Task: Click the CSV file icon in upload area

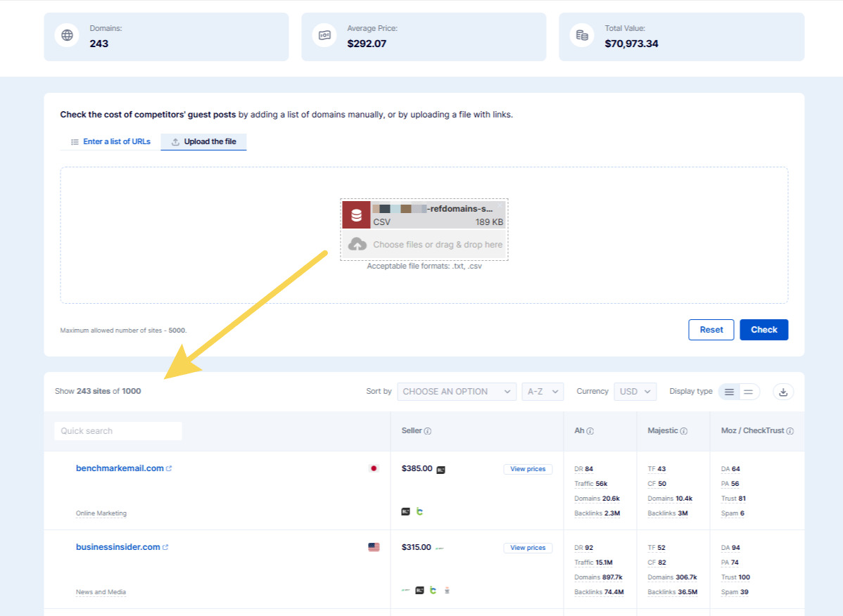Action: (355, 214)
